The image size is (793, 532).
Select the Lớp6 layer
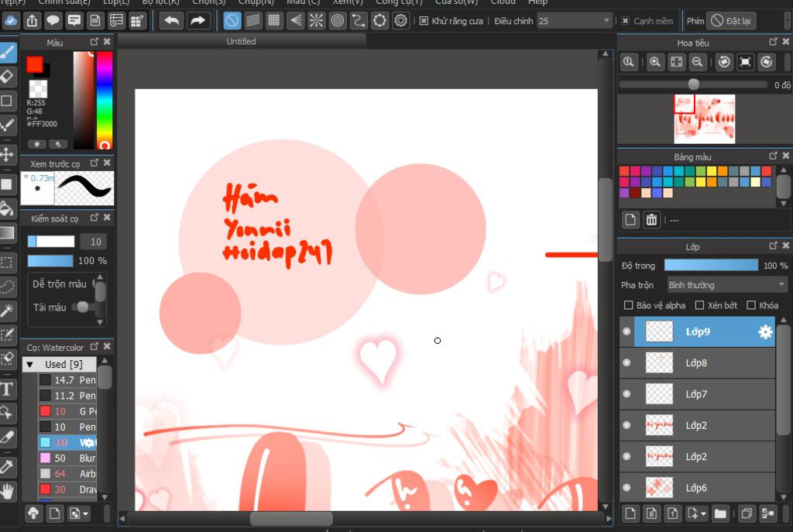click(704, 488)
